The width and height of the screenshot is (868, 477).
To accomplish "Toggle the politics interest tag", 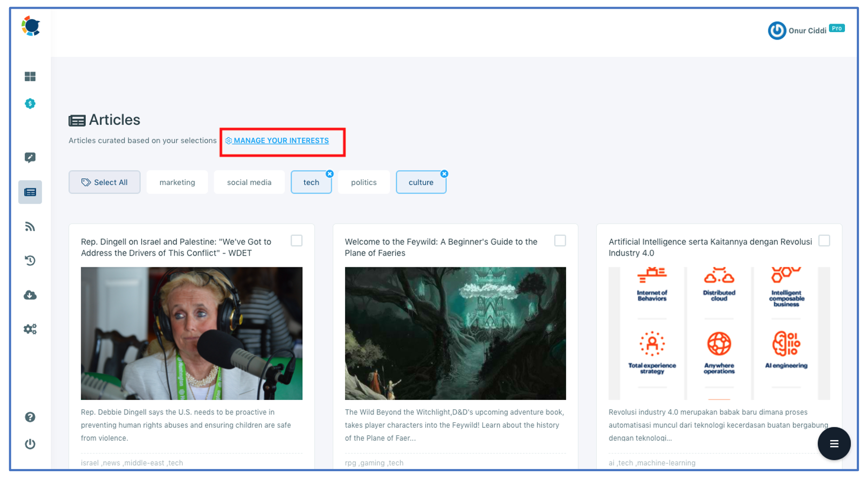I will (x=364, y=182).
